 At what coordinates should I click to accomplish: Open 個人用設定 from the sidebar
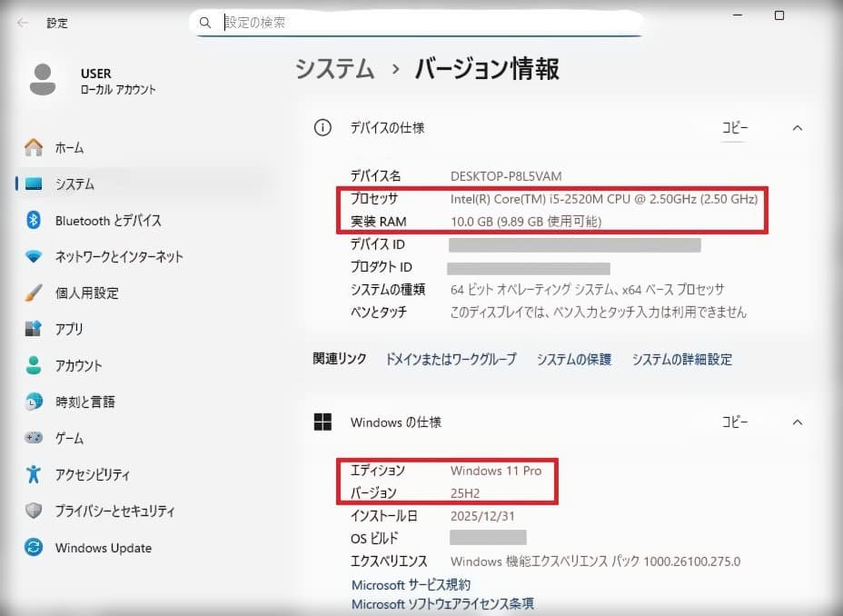[89, 293]
